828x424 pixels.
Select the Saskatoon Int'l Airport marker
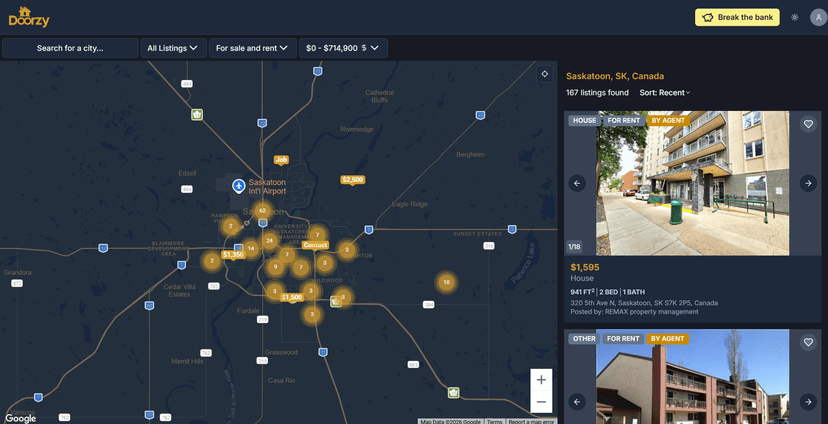point(239,186)
